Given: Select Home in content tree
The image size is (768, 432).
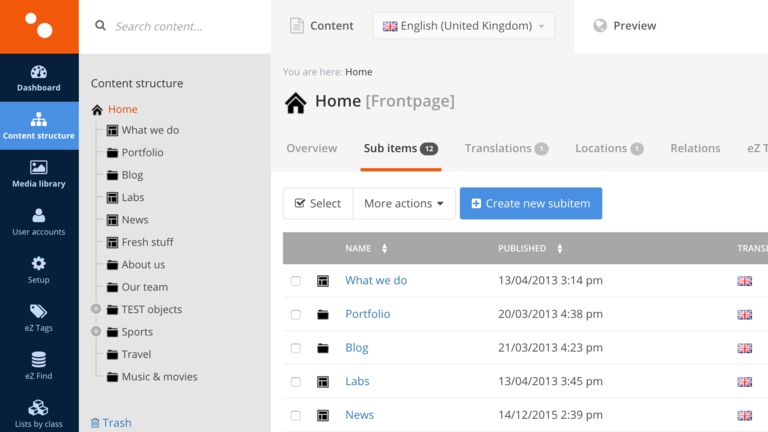Looking at the screenshot, I should click(x=122, y=109).
